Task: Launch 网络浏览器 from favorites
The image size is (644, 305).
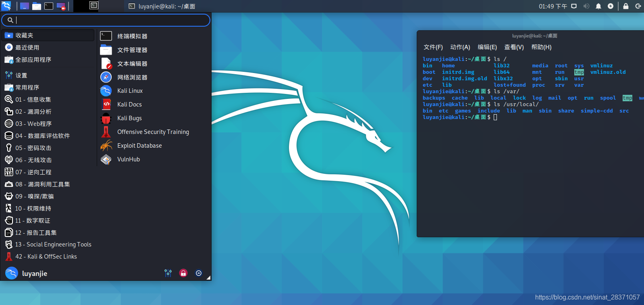Action: pyautogui.click(x=154, y=77)
